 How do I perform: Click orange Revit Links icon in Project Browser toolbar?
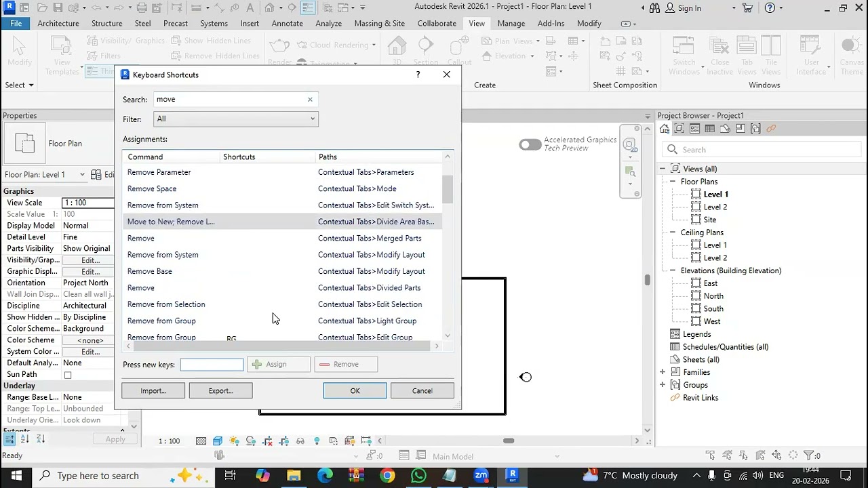(770, 129)
